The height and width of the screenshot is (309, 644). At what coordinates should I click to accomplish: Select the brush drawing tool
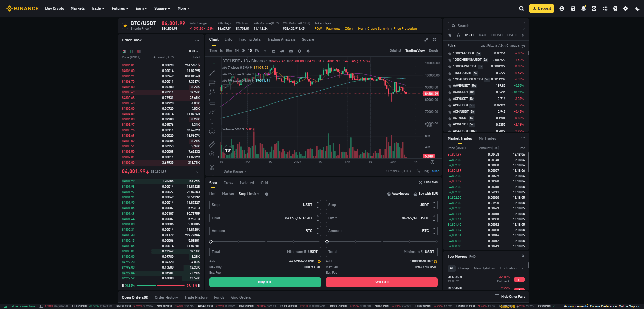coord(212,112)
